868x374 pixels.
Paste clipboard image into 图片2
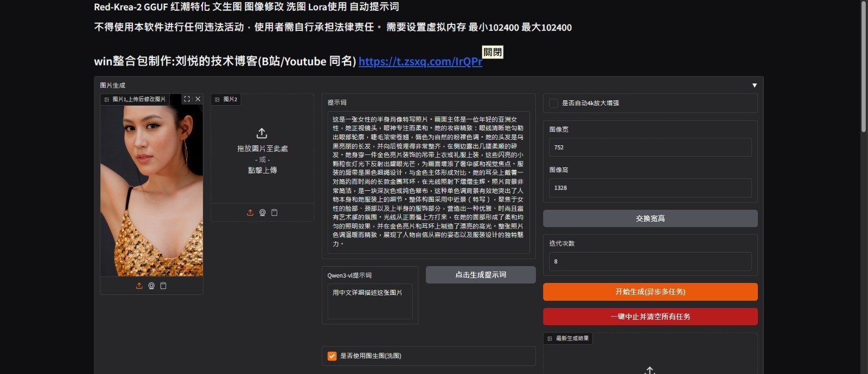point(274,212)
